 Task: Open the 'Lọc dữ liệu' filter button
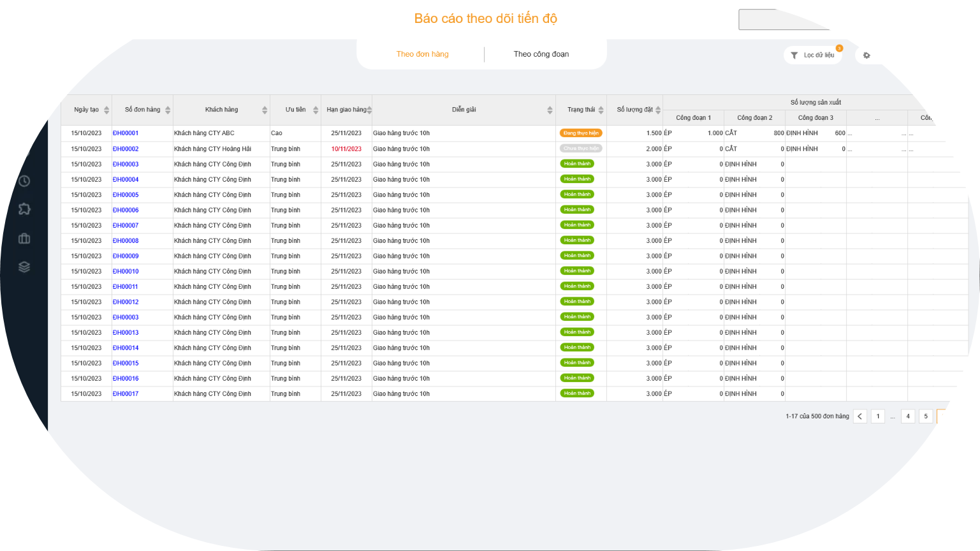coord(813,55)
